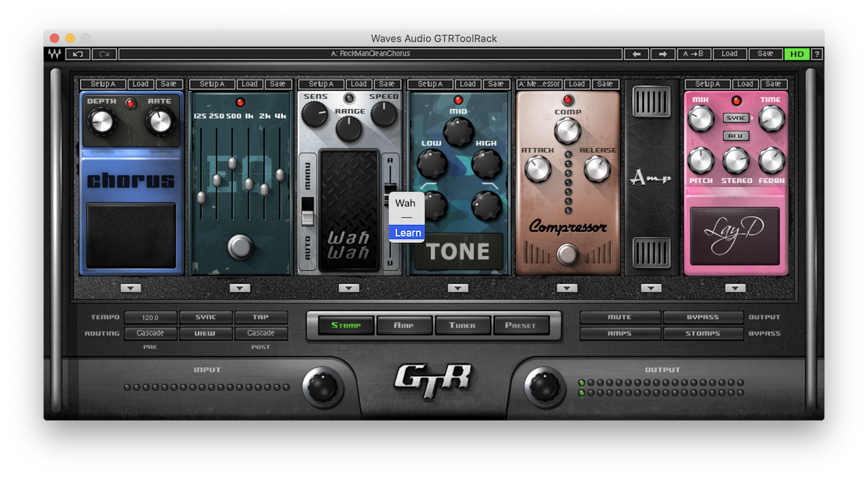Click the Wah RANGE knob
868x478 pixels.
[349, 128]
